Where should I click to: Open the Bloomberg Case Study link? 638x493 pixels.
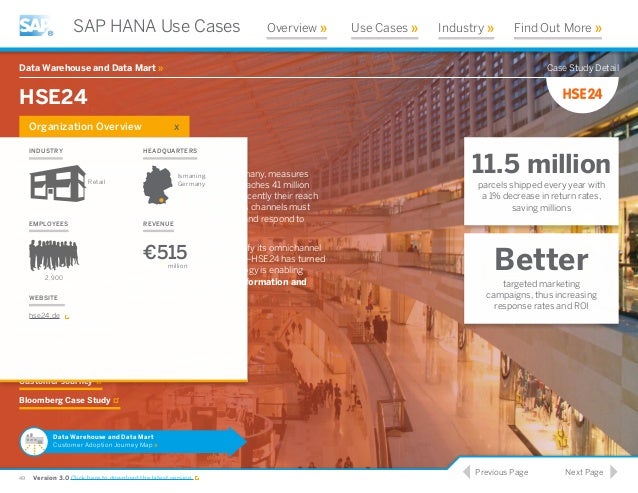(69, 400)
